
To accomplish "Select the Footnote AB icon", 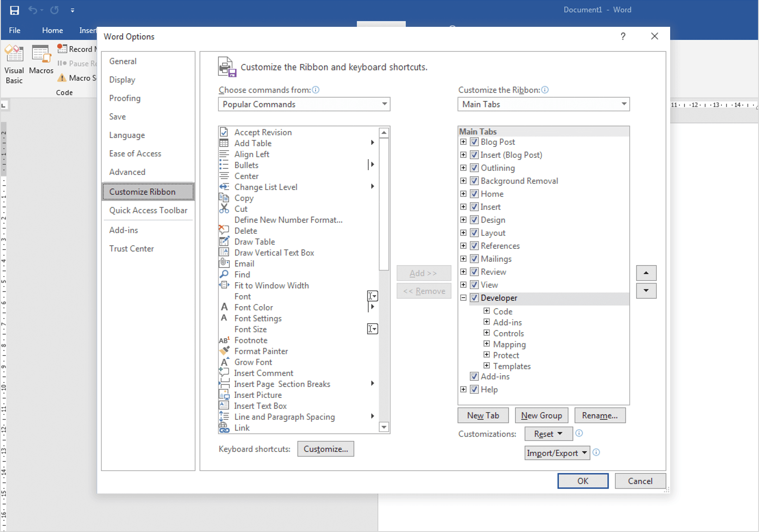I will (224, 340).
